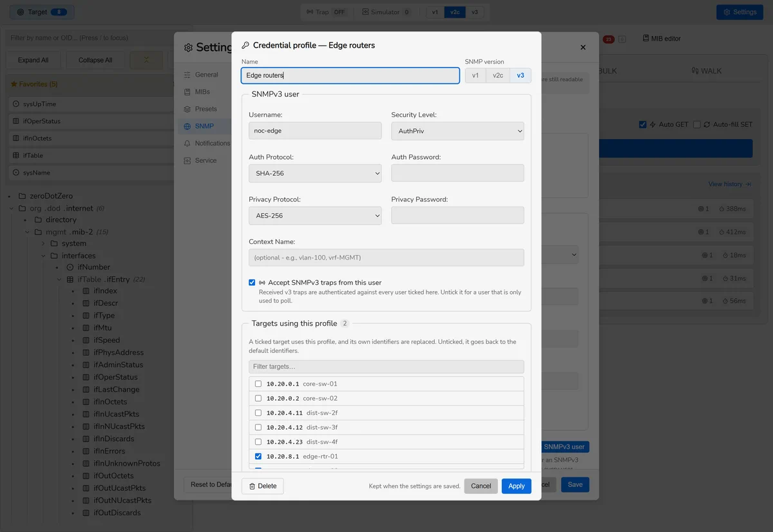Image resolution: width=773 pixels, height=532 pixels.
Task: Click the footsteps icon beside WALK
Action: tap(695, 71)
